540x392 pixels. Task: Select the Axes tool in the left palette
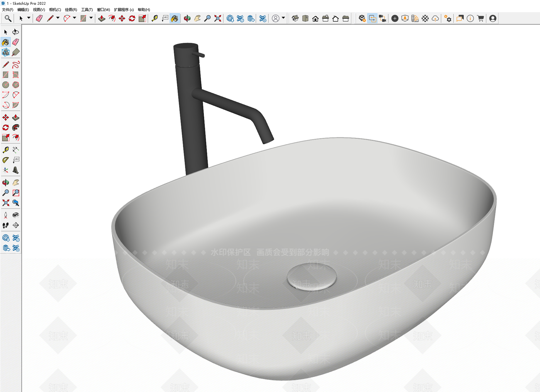(x=6, y=170)
